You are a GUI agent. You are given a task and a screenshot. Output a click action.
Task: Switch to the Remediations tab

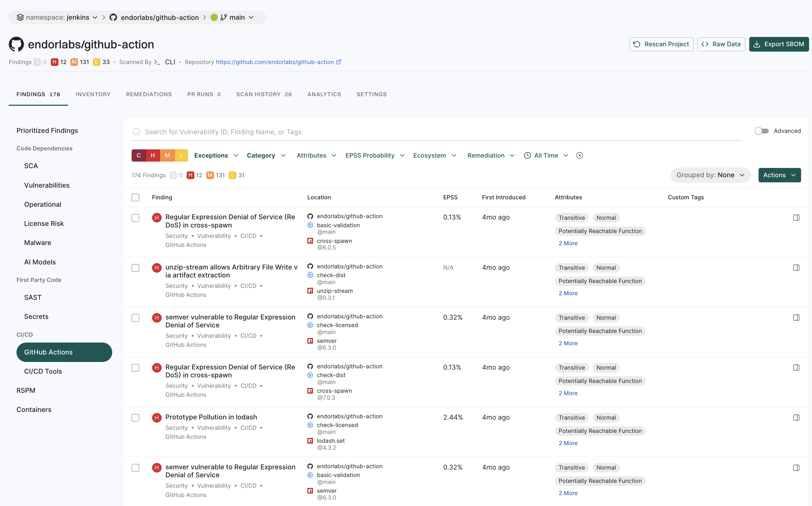click(149, 94)
